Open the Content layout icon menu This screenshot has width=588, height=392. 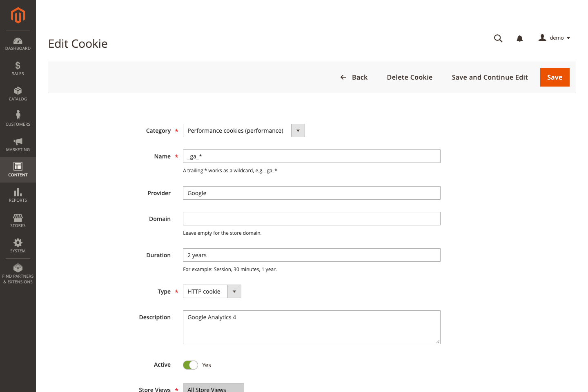[x=18, y=166]
